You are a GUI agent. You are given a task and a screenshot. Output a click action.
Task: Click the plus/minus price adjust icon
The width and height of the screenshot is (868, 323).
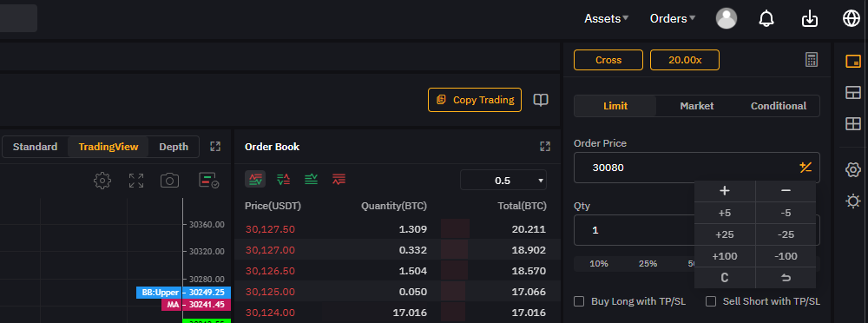pyautogui.click(x=806, y=168)
